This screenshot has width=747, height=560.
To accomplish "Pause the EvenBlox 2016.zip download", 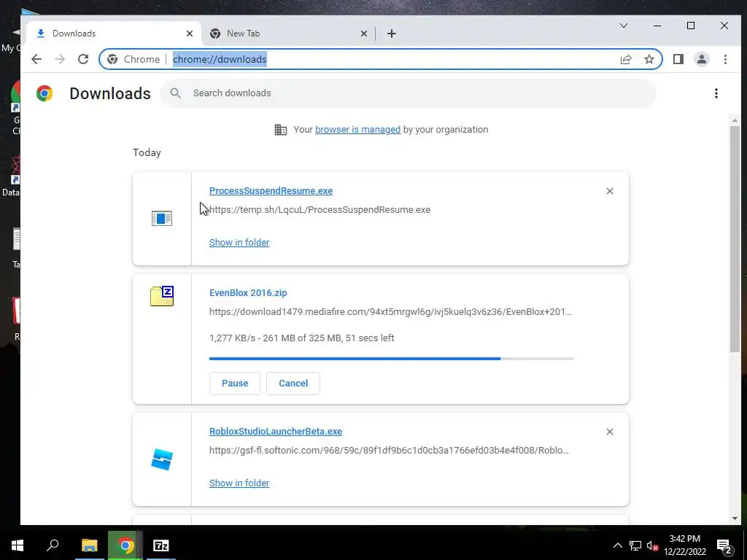I will point(235,384).
